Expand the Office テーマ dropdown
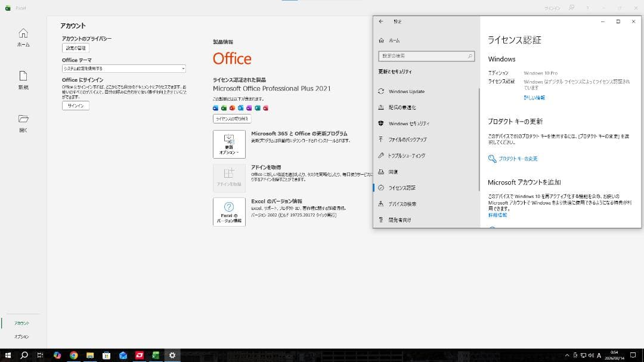Screen dimensions: 644x362 pyautogui.click(x=123, y=69)
